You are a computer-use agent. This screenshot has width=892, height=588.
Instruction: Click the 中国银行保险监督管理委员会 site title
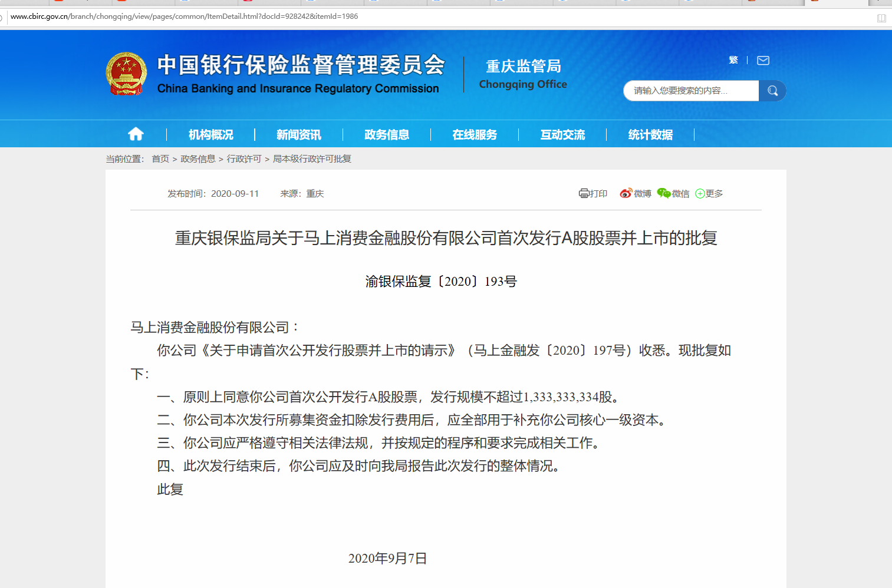(301, 73)
